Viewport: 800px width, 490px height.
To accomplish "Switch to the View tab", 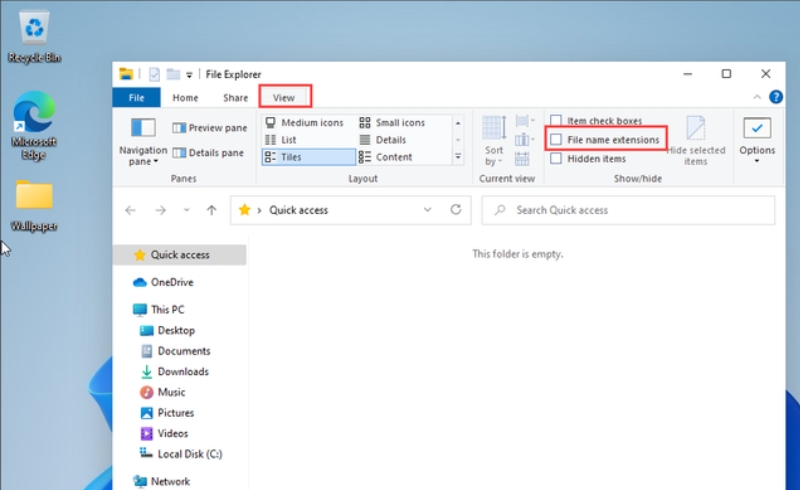I will [x=284, y=97].
